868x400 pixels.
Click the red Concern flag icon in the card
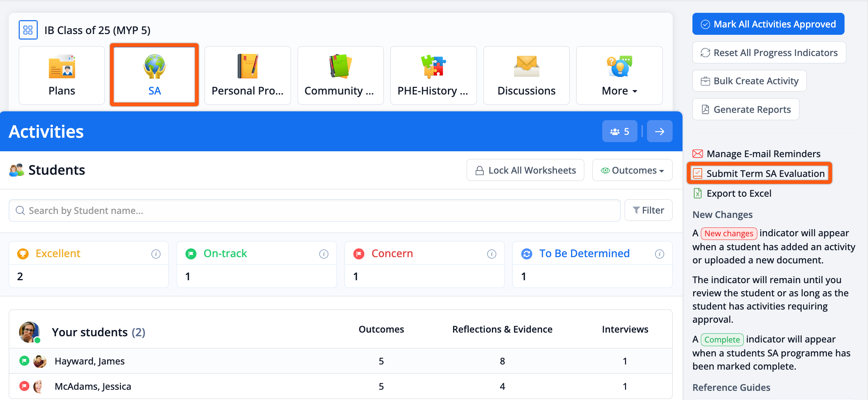359,253
